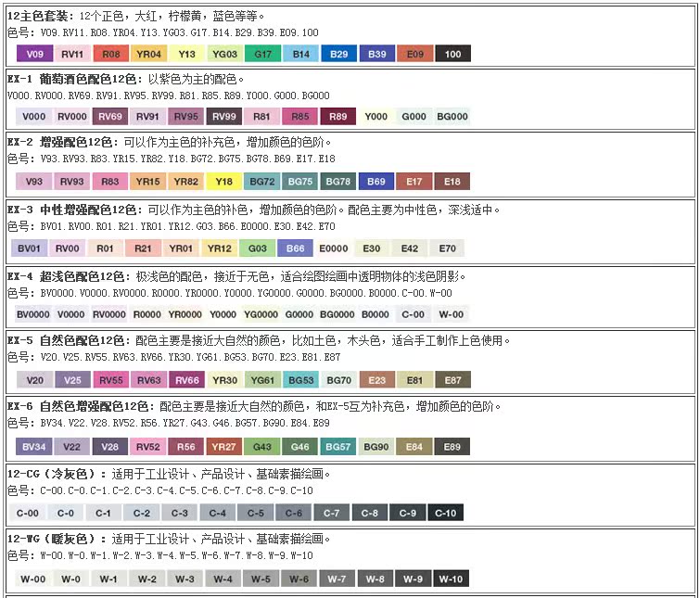The height and width of the screenshot is (598, 700).
Task: Choose the BG53 swatch in EX-5 set
Action: tap(301, 380)
